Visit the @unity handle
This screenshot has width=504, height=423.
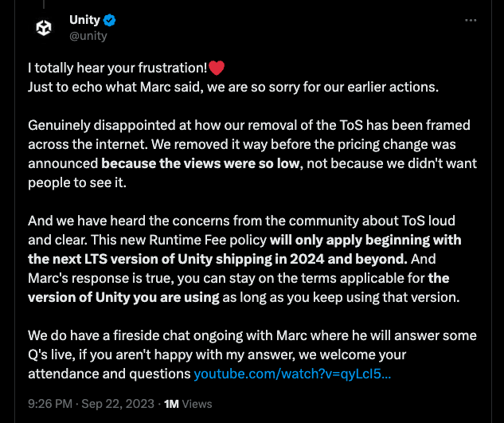tap(88, 36)
